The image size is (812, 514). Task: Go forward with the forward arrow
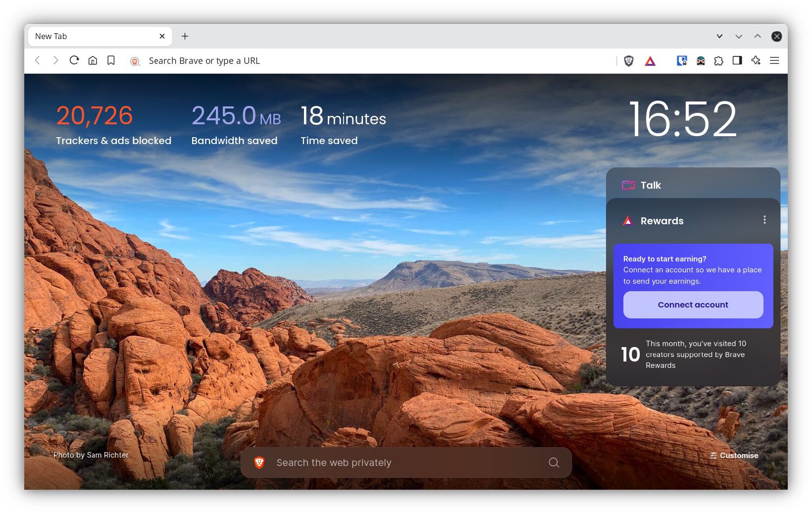(x=55, y=60)
